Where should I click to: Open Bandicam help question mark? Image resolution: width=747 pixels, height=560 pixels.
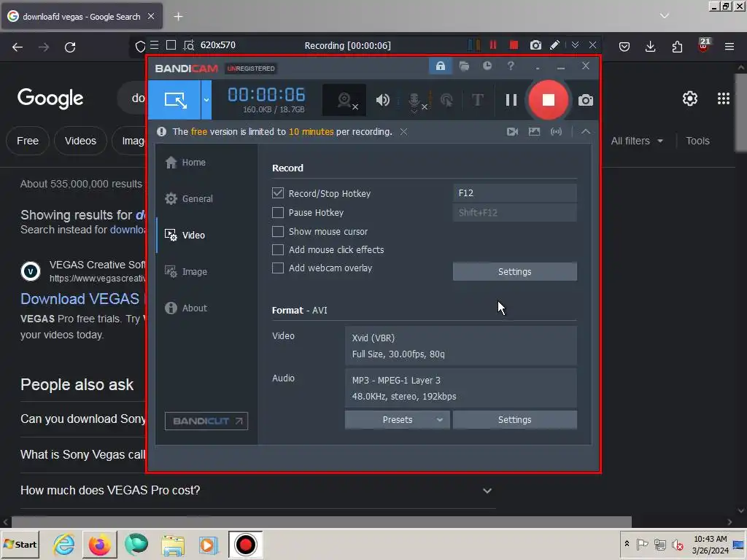[510, 66]
